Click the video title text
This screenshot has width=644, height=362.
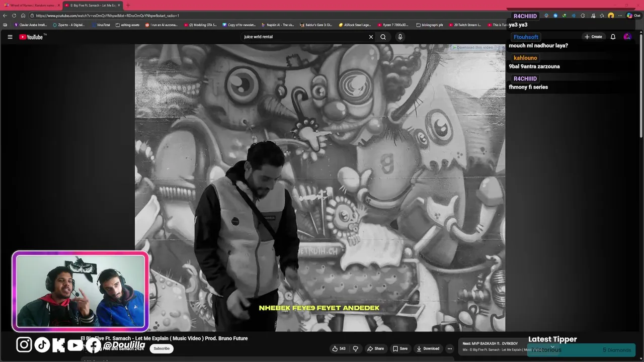tap(164, 338)
